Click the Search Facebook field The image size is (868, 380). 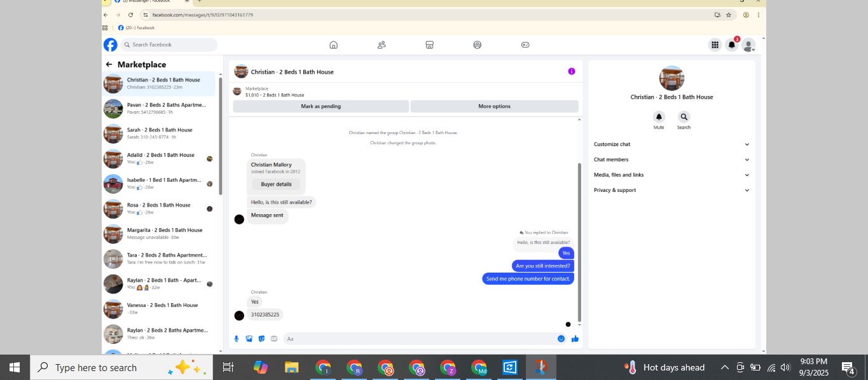pyautogui.click(x=169, y=44)
